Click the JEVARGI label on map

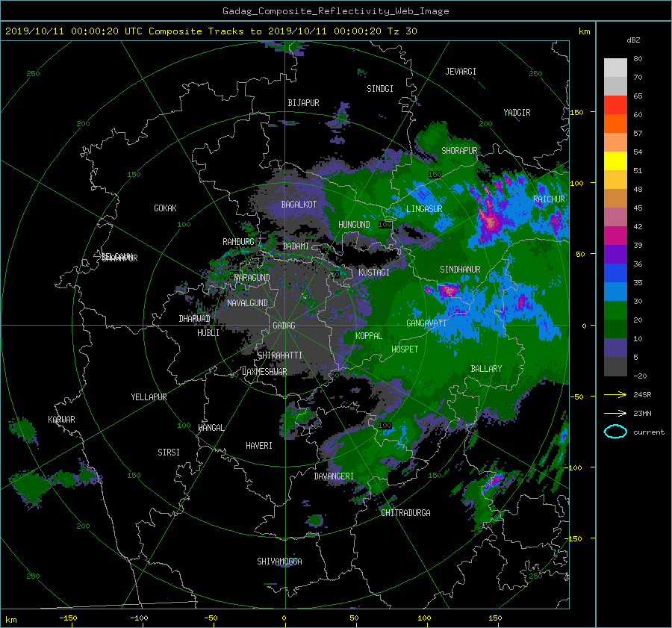click(x=461, y=72)
